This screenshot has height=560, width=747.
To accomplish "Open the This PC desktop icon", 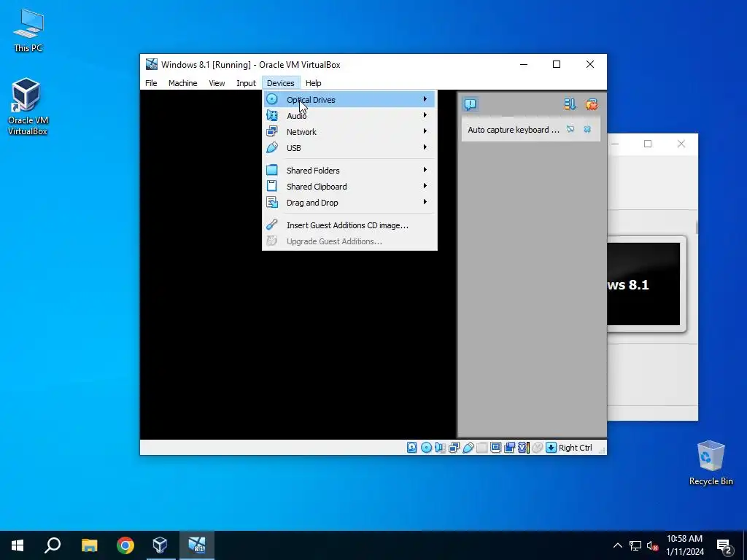I will (x=28, y=31).
